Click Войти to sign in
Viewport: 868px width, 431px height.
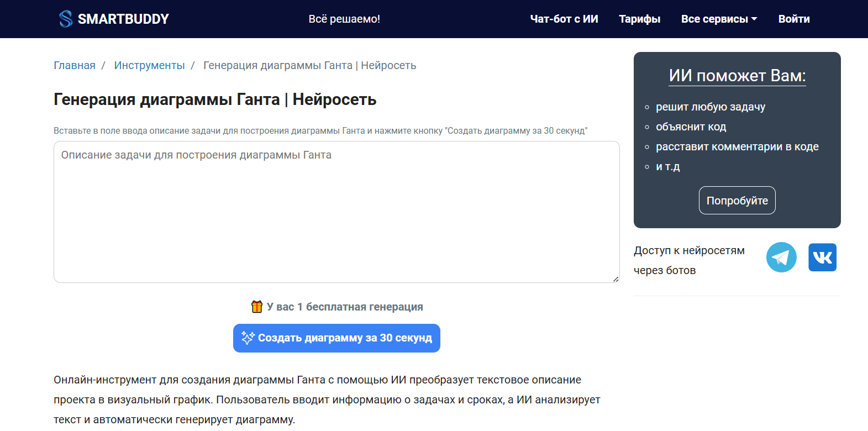(793, 19)
